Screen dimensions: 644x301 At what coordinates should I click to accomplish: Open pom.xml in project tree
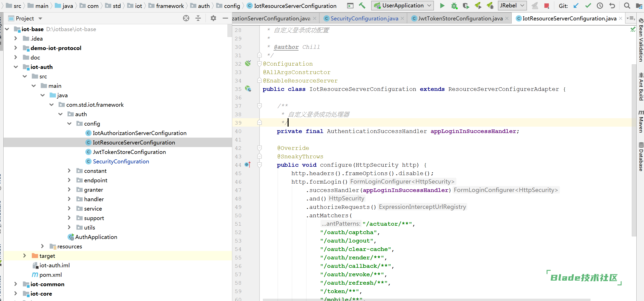(47, 275)
